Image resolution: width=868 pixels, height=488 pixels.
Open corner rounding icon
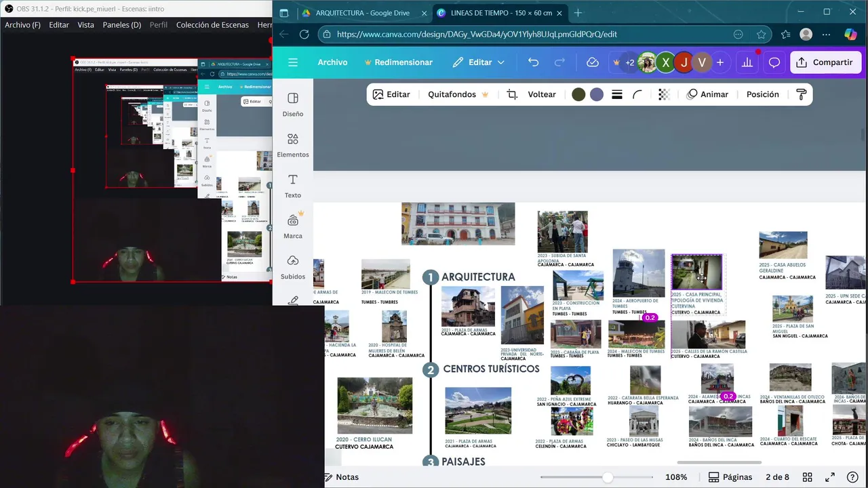637,95
